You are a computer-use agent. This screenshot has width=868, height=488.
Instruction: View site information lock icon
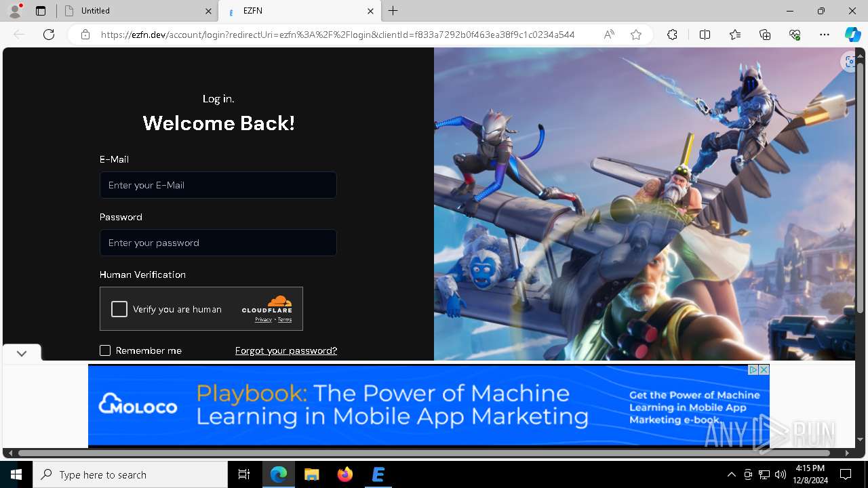(x=85, y=35)
